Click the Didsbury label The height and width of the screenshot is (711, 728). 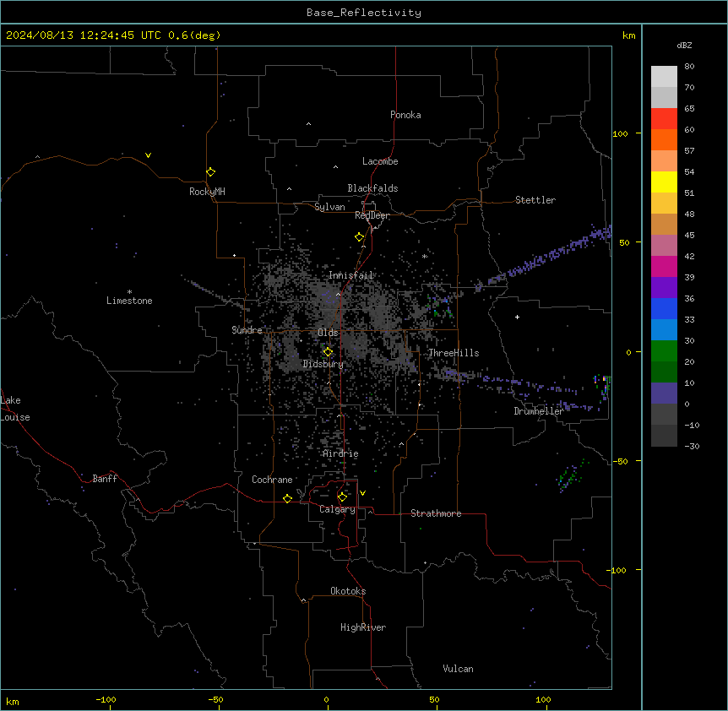(323, 364)
